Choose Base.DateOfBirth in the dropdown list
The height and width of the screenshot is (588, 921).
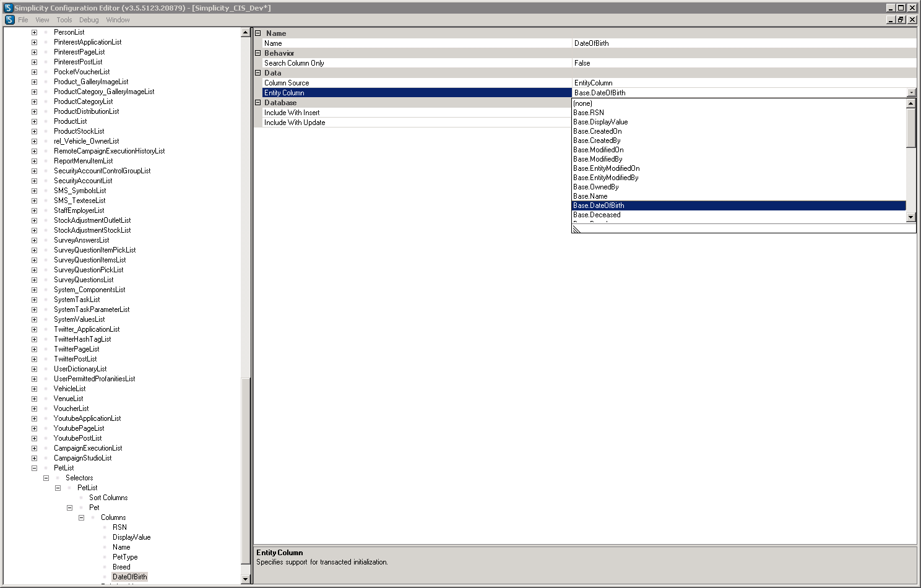[739, 205]
